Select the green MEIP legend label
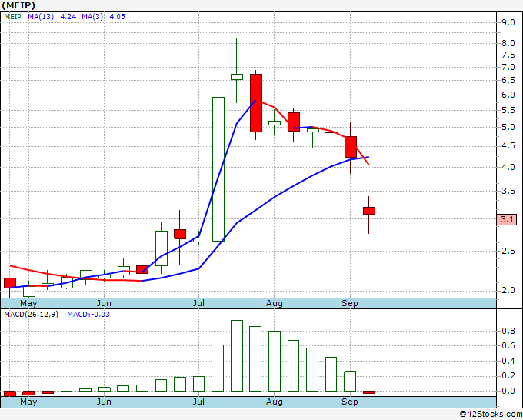The height and width of the screenshot is (420, 523). [12, 17]
